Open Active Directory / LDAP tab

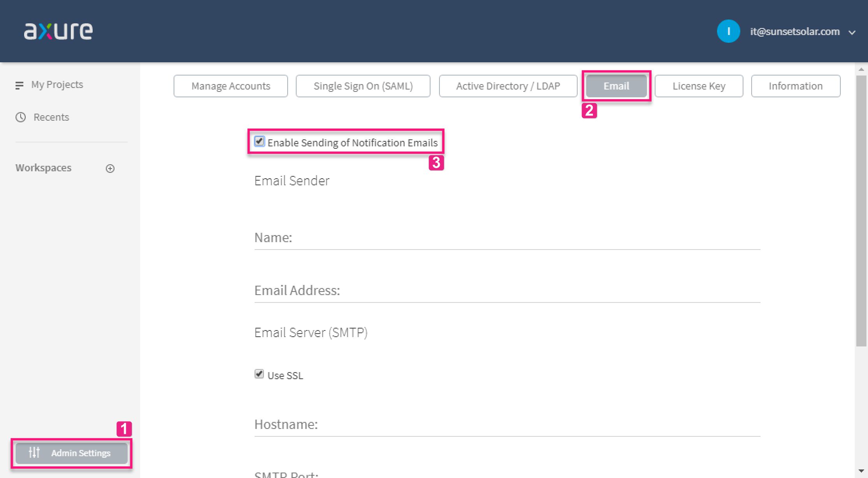508,86
